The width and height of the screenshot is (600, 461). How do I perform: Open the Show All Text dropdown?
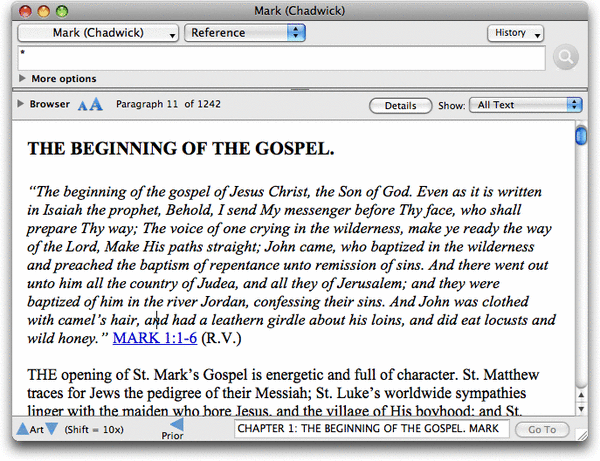tap(526, 104)
